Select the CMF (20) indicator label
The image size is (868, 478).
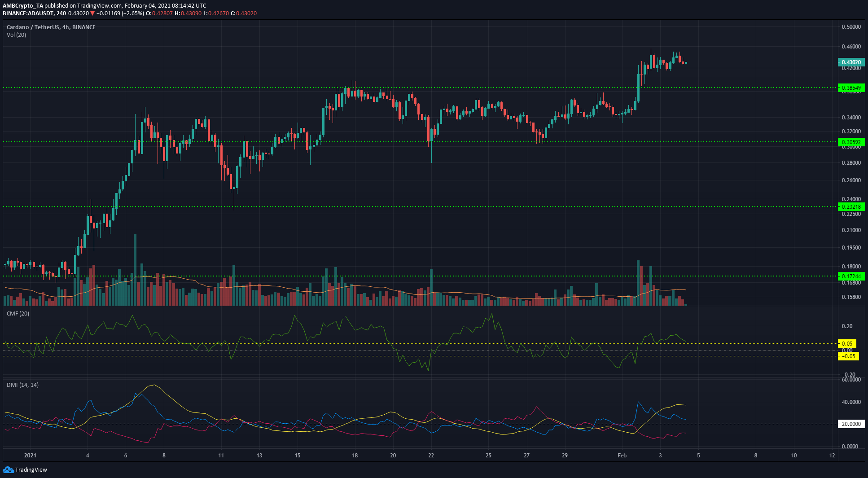point(18,313)
